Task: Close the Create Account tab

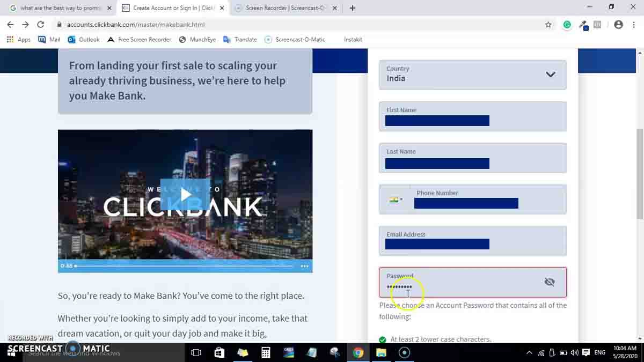Action: 222,8
